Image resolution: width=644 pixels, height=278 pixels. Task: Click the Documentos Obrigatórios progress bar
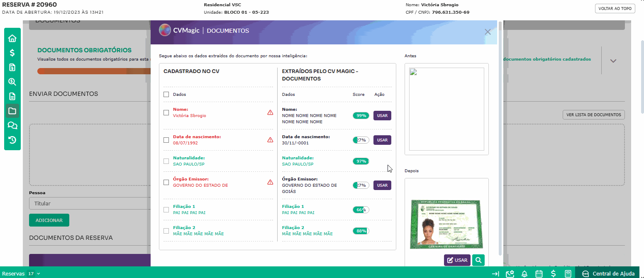94,71
